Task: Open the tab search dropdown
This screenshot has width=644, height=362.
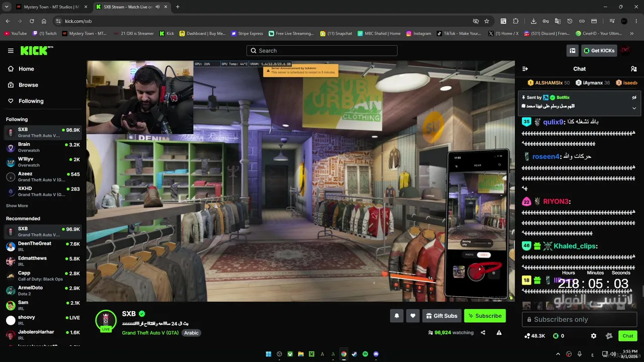Action: point(7,7)
